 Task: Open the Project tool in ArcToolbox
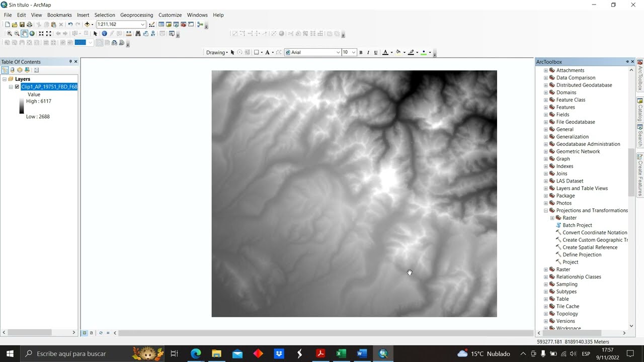tap(570, 262)
